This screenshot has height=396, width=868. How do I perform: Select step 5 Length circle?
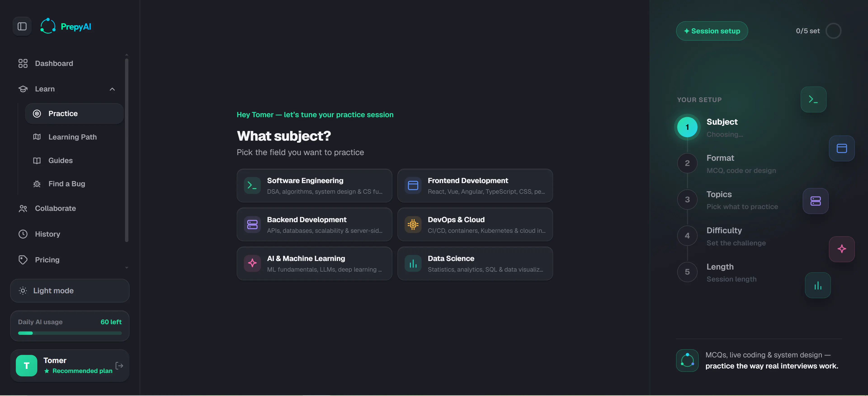[687, 272]
